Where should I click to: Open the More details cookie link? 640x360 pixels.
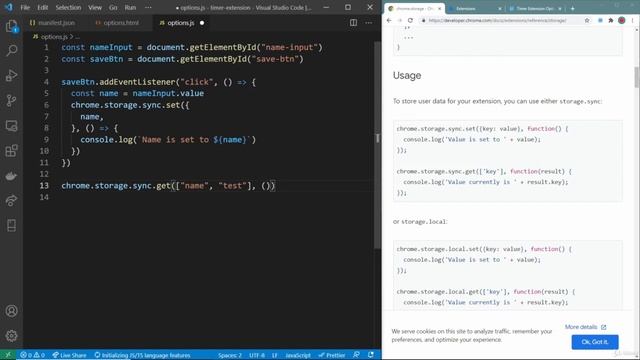tap(585, 327)
